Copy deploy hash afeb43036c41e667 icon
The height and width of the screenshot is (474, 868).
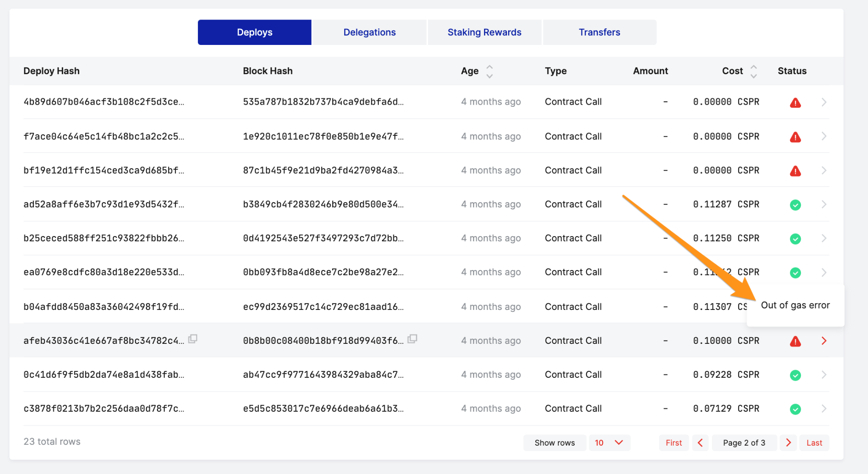(193, 339)
